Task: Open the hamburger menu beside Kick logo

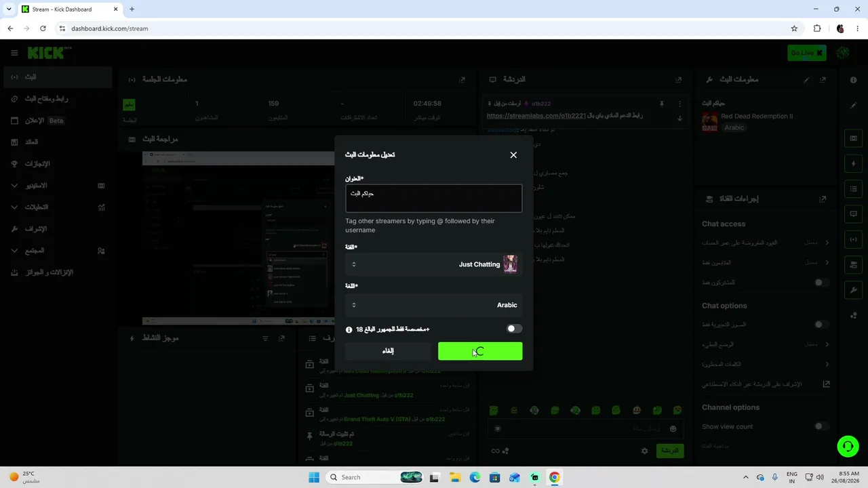Action: 14,53
